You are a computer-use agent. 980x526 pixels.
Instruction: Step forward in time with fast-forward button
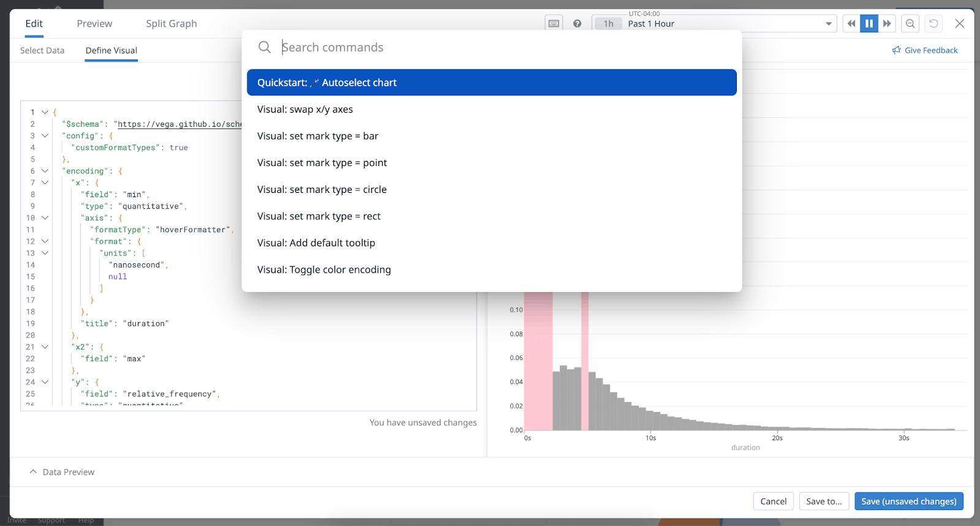887,24
